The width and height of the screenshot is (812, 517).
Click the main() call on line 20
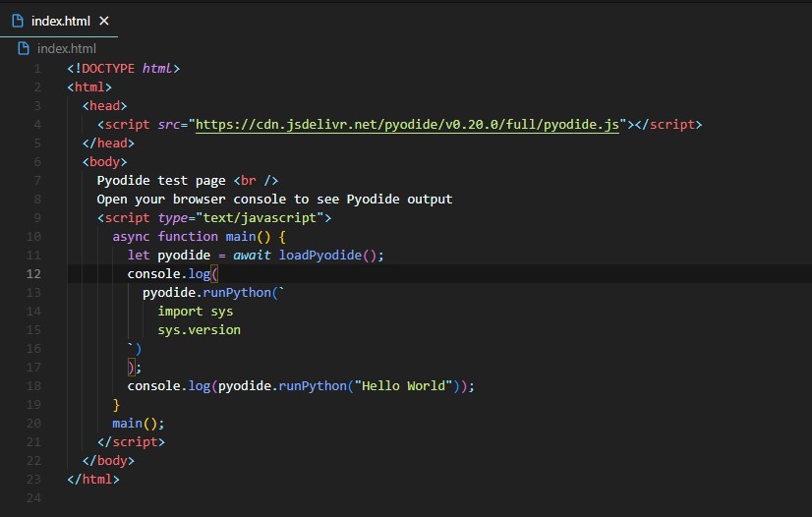(135, 424)
